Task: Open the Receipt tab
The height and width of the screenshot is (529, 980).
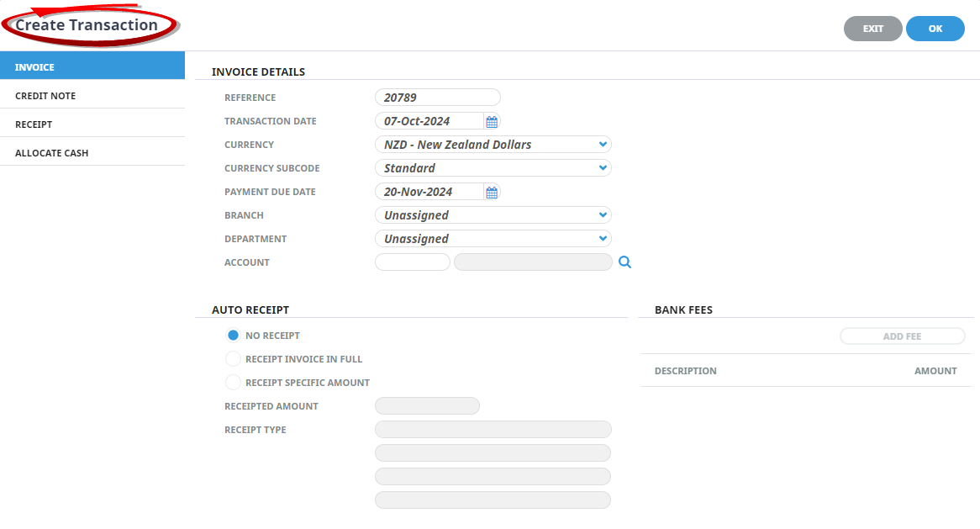Action: point(92,124)
